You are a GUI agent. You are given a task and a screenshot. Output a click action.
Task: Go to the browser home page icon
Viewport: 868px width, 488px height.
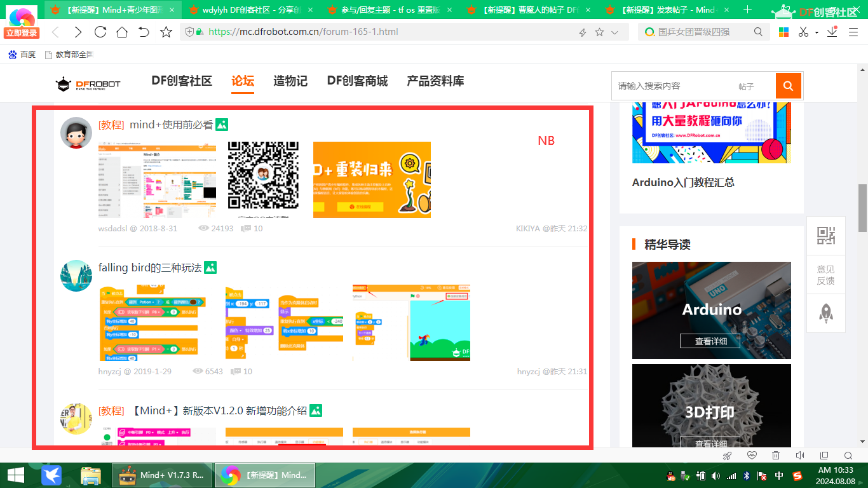tap(122, 32)
